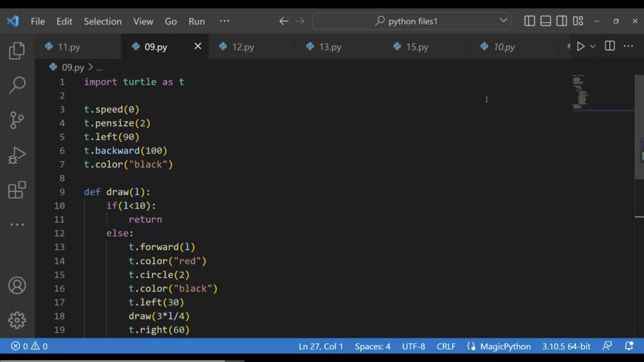Open the File menu
644x362 pixels.
[38, 21]
